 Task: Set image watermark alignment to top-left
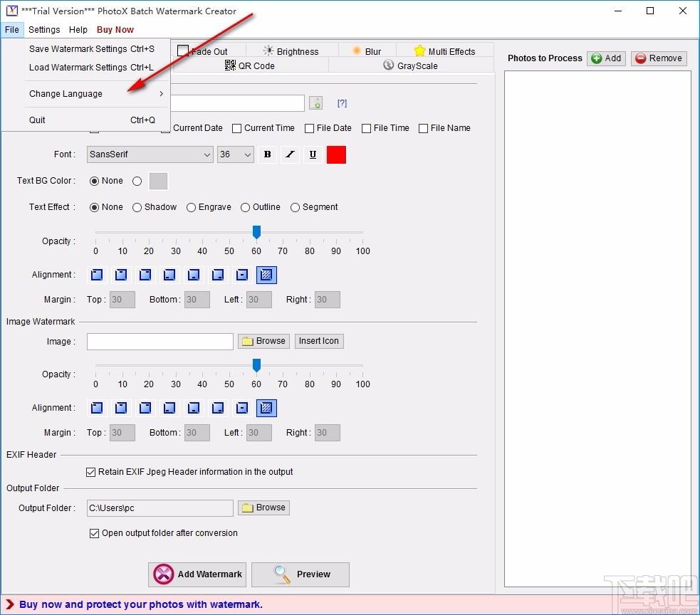coord(97,408)
